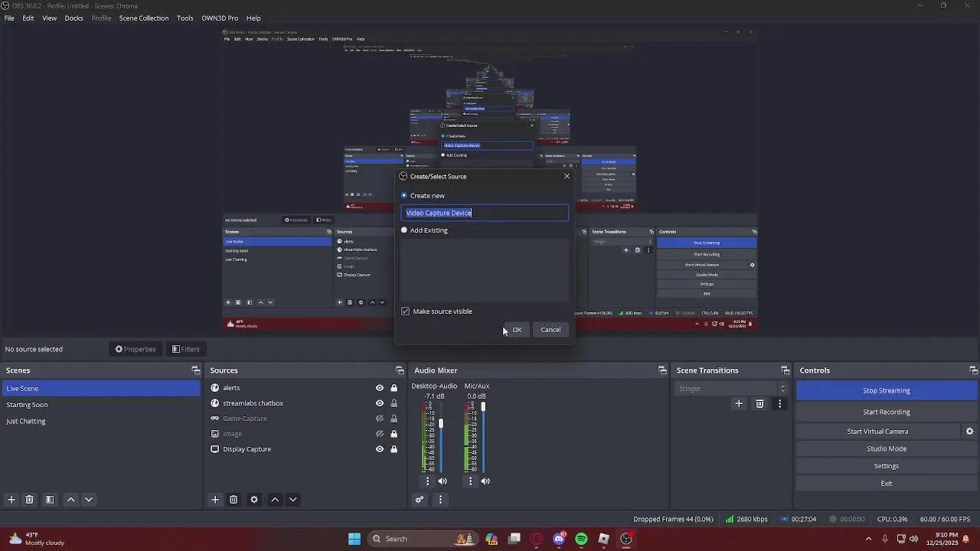Screen dimensions: 980x551
Task: Open source properties gear icon in Sources
Action: click(254, 500)
